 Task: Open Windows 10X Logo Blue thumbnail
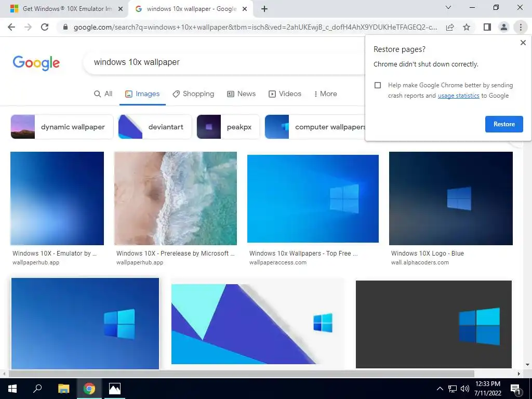[x=450, y=198]
